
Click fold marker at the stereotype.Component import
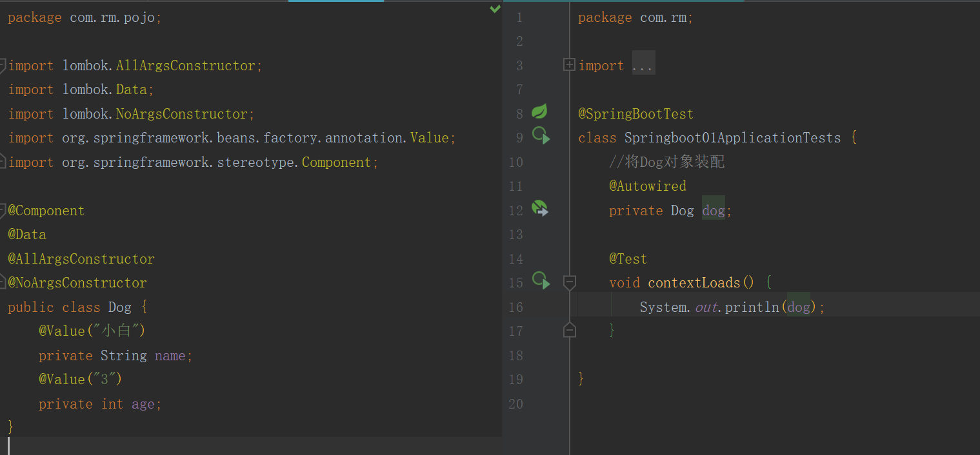tap(3, 161)
